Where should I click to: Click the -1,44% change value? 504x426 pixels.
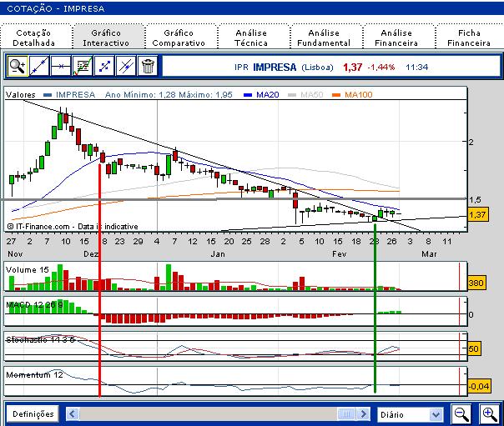tap(381, 67)
